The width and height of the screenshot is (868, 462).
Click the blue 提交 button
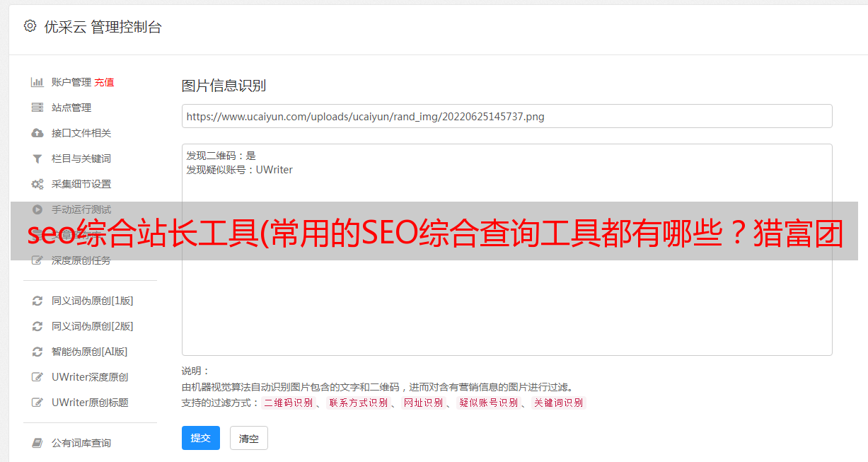[201, 438]
